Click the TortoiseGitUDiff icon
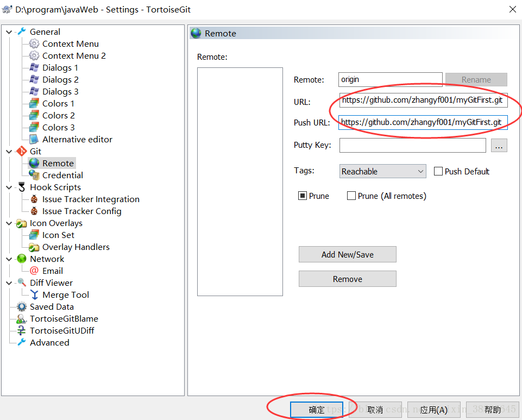 coord(22,330)
